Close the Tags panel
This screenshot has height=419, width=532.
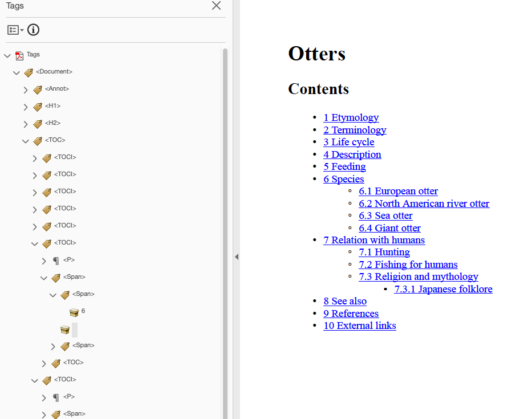pyautogui.click(x=216, y=6)
